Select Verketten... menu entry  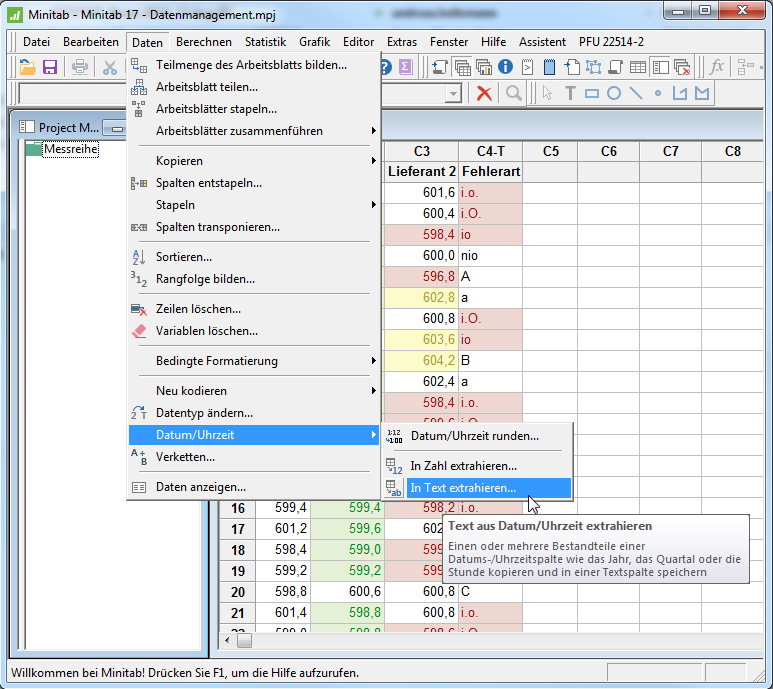coord(254,457)
